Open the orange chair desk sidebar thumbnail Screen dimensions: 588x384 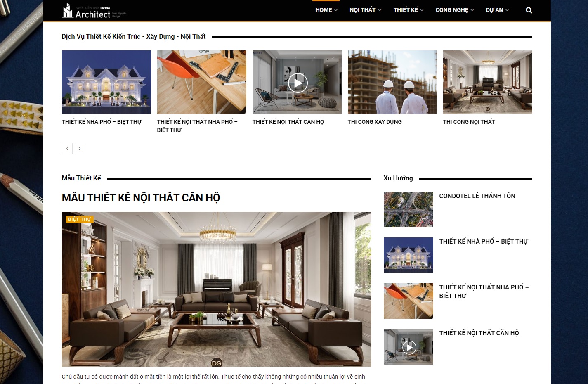[x=409, y=301]
